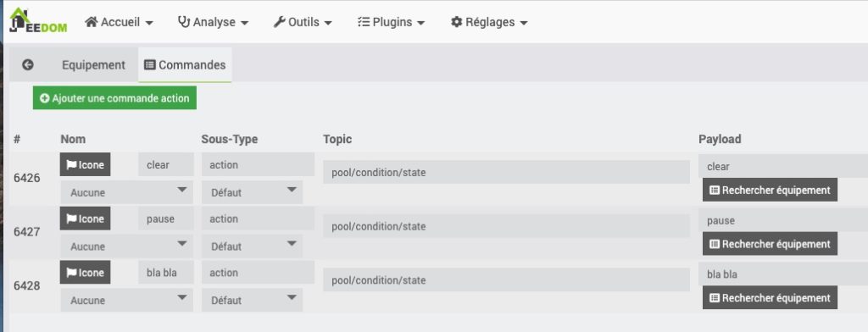
Task: Open Rechercher équipement for clear payload
Action: pyautogui.click(x=770, y=190)
